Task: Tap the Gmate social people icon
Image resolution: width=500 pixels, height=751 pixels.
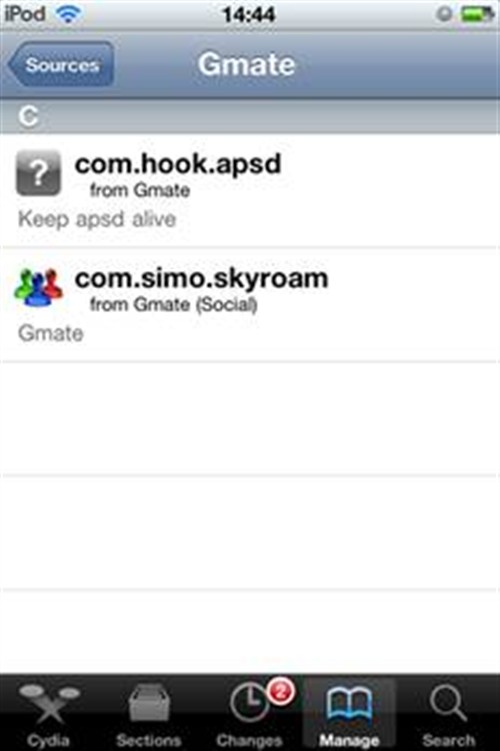Action: tap(38, 287)
